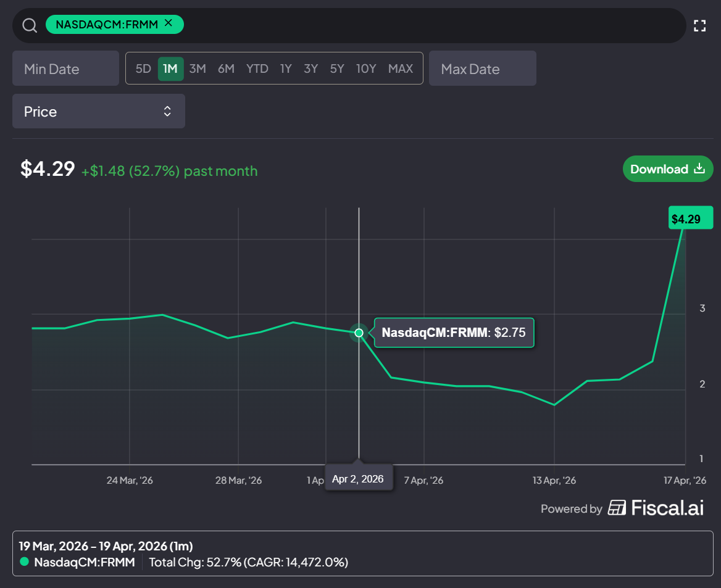
Task: Select the MAX time range
Action: tap(401, 68)
